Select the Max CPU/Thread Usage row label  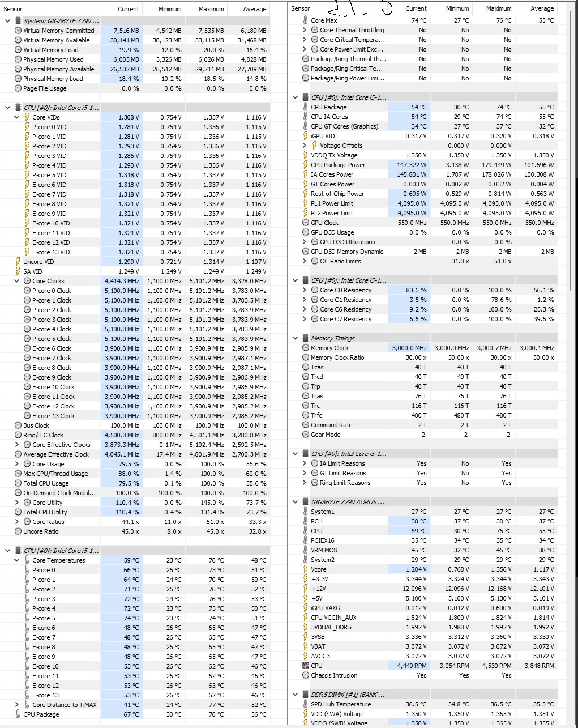(x=55, y=474)
